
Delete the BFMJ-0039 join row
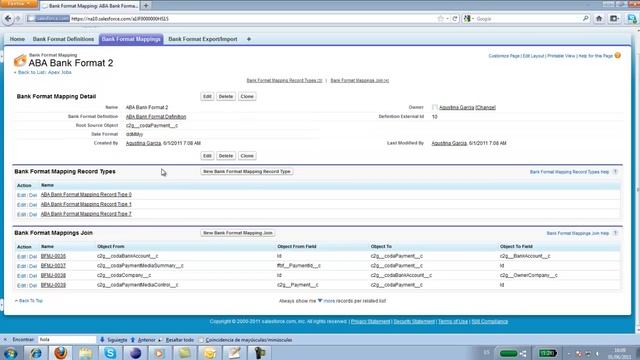(x=33, y=286)
